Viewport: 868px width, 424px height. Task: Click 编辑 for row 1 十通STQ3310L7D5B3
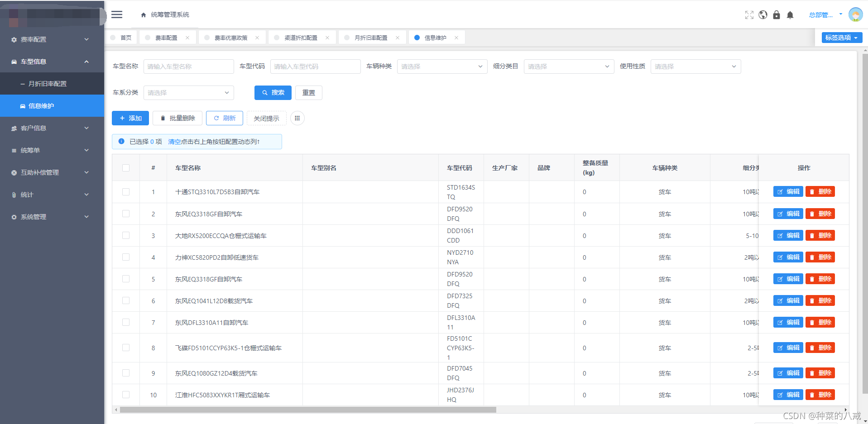click(788, 192)
